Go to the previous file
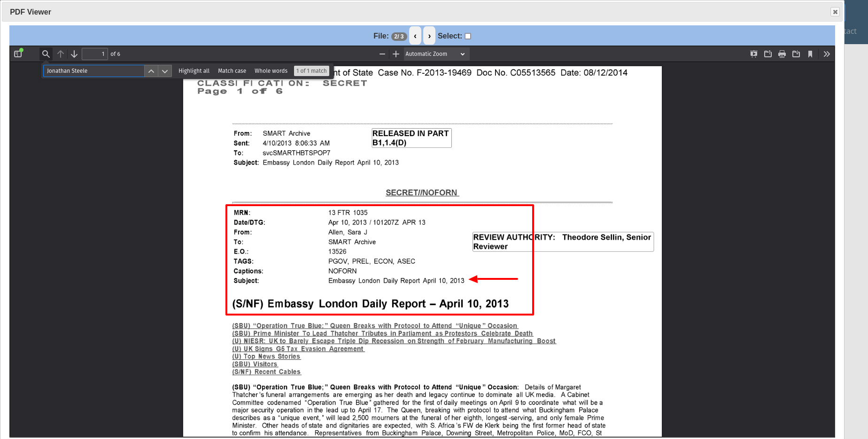This screenshot has height=439, width=868. pyautogui.click(x=415, y=36)
